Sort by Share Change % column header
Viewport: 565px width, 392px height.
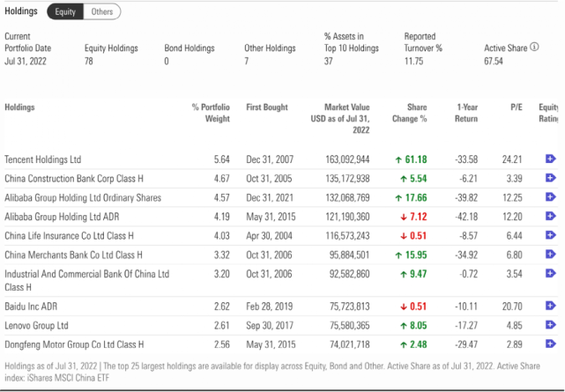click(417, 113)
